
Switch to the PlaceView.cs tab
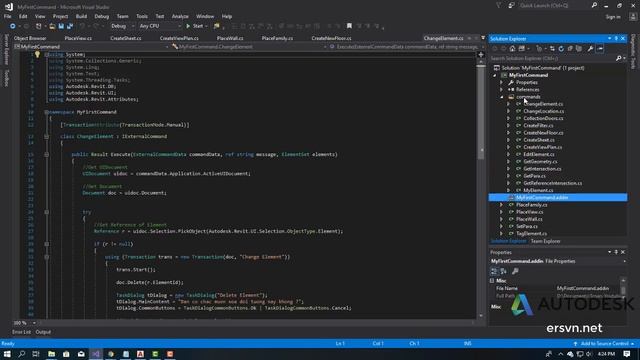(78, 38)
